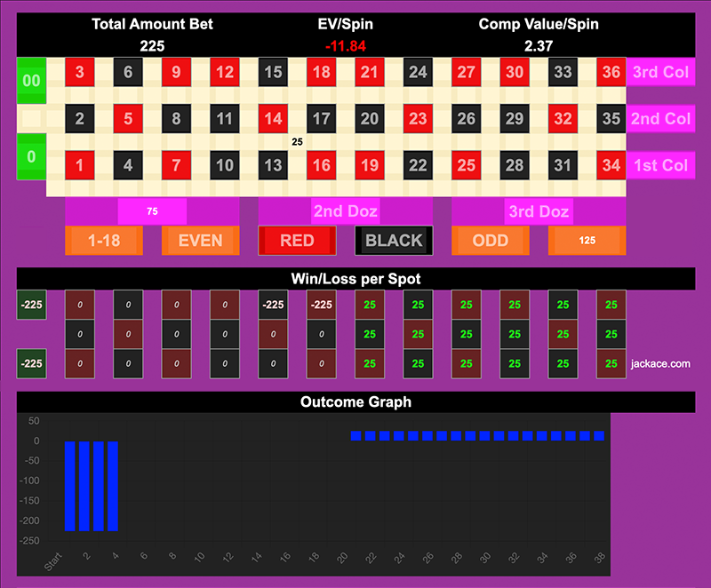Screen dimensions: 711x588
Task: Select red number 3 on the table
Action: 80,73
